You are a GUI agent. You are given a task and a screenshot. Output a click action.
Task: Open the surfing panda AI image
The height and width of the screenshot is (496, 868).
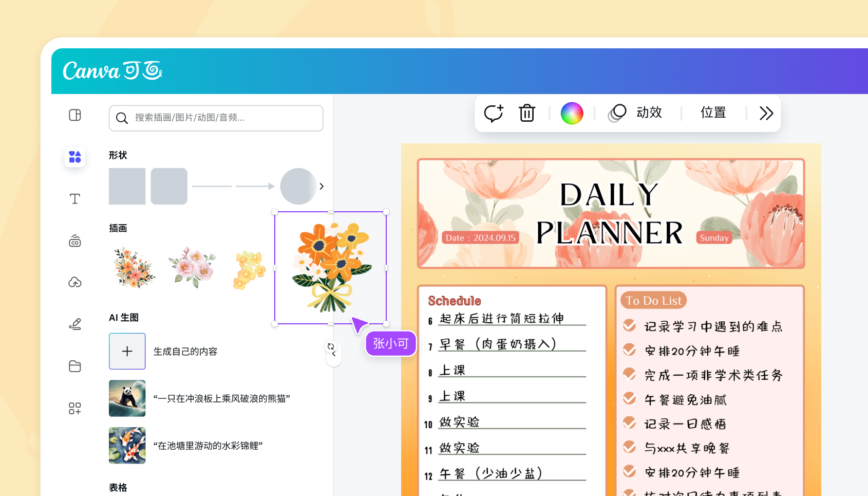[127, 398]
